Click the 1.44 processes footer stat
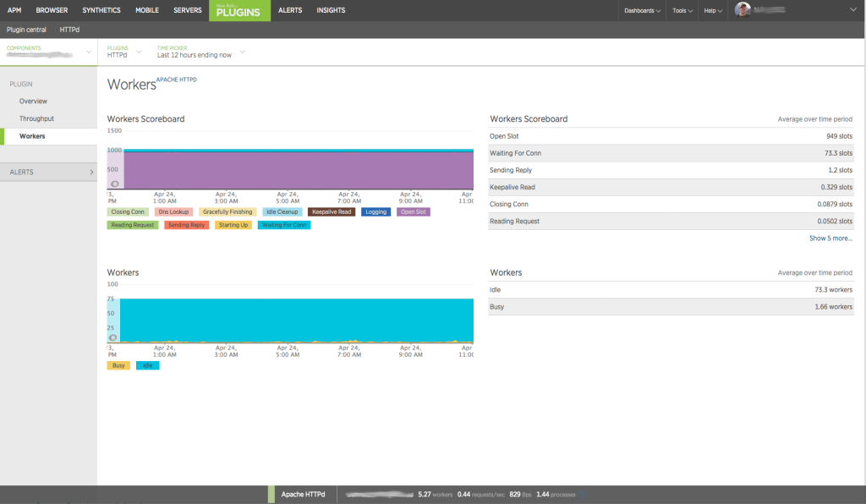Screen dimensions: 866x504 tap(556, 495)
